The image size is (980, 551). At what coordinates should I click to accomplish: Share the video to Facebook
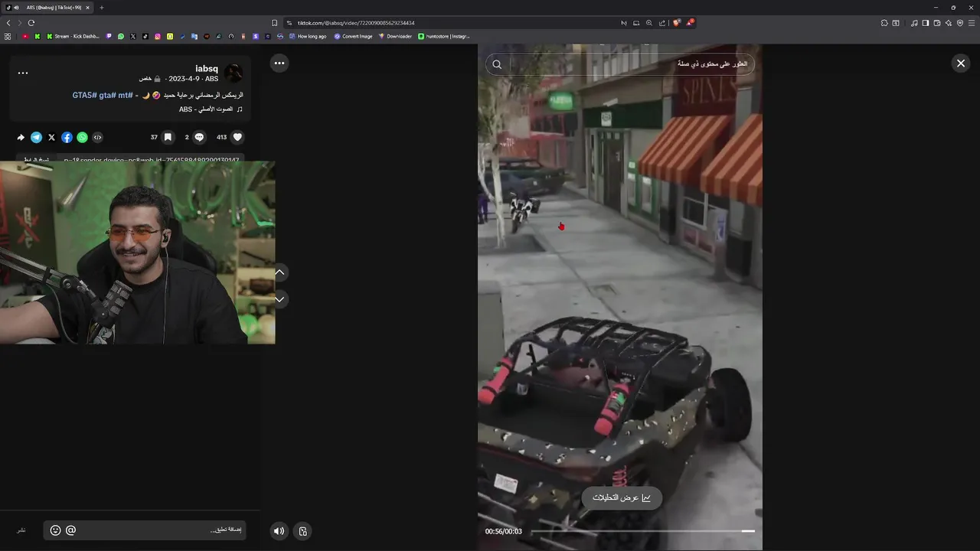[67, 137]
